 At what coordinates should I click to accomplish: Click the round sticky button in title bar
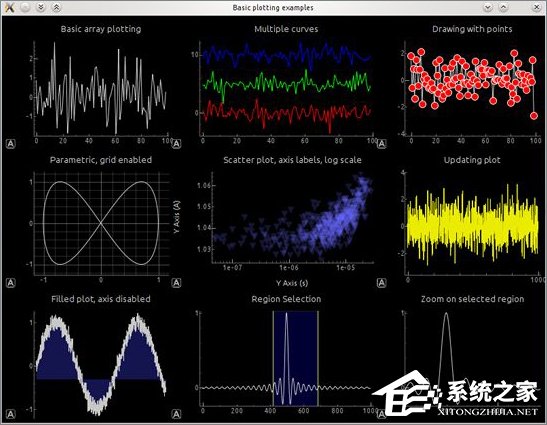(x=25, y=7)
